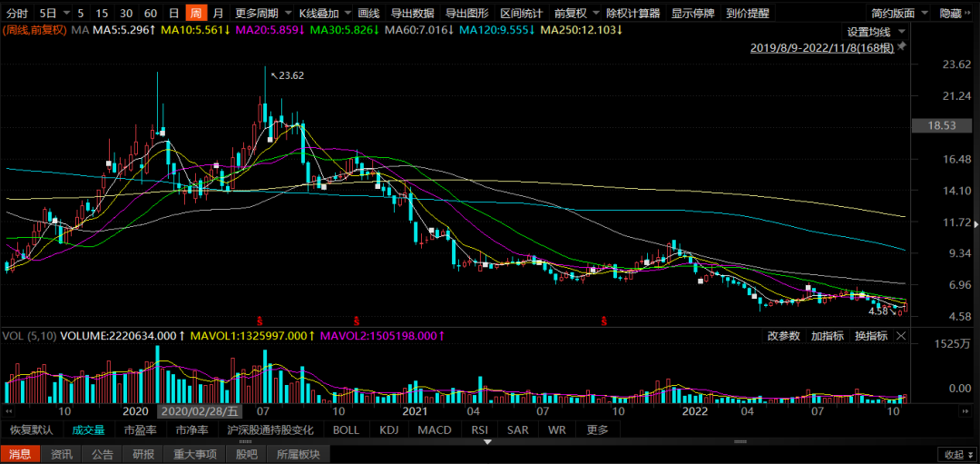Open the 5日 period dropdown

click(x=53, y=14)
